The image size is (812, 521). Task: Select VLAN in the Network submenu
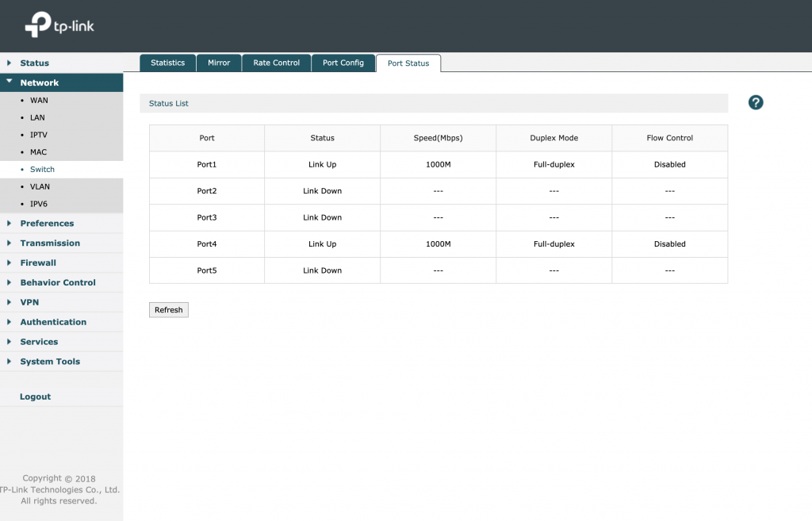[x=40, y=187]
